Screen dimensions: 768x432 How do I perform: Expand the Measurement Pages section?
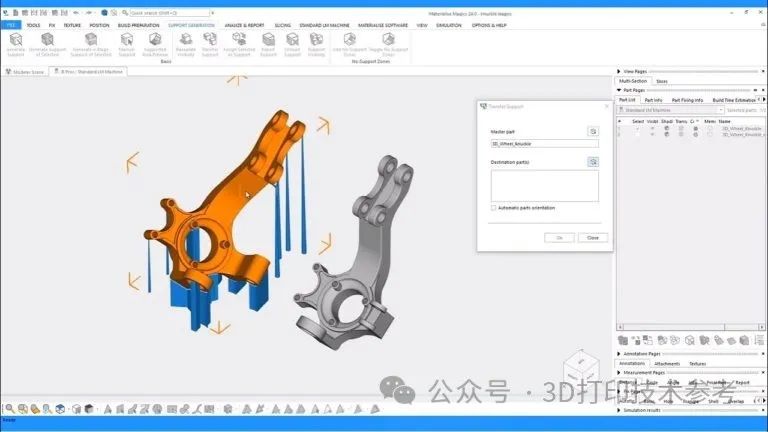619,373
